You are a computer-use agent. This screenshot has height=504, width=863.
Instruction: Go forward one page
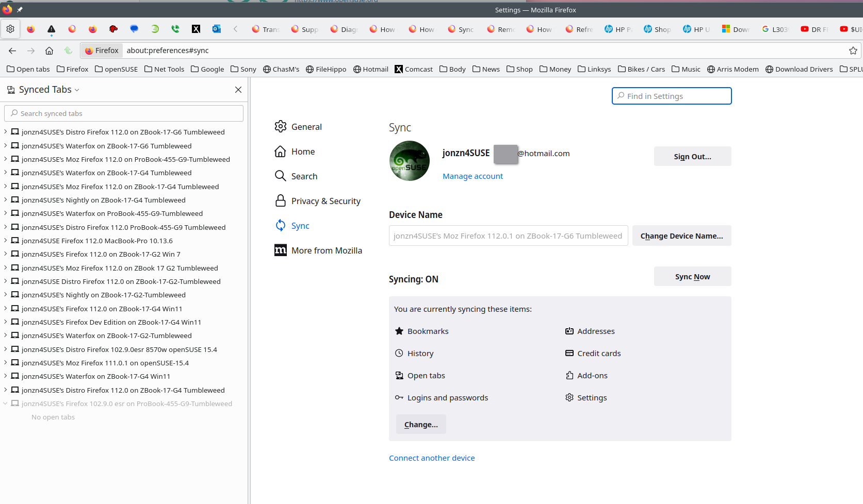click(31, 51)
